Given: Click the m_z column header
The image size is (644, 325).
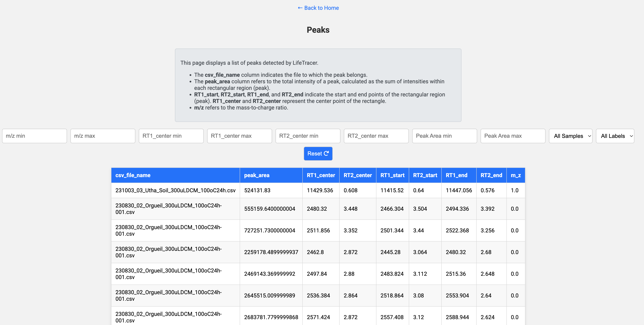Looking at the screenshot, I should 516,175.
